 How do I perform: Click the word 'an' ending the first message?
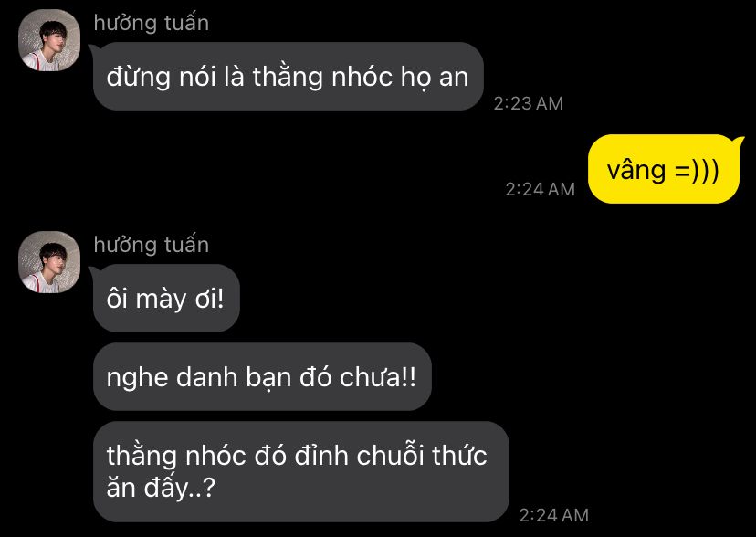(x=454, y=79)
